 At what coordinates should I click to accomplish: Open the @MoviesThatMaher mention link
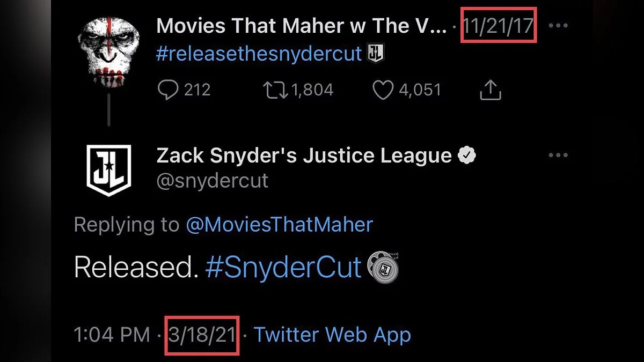[279, 225]
